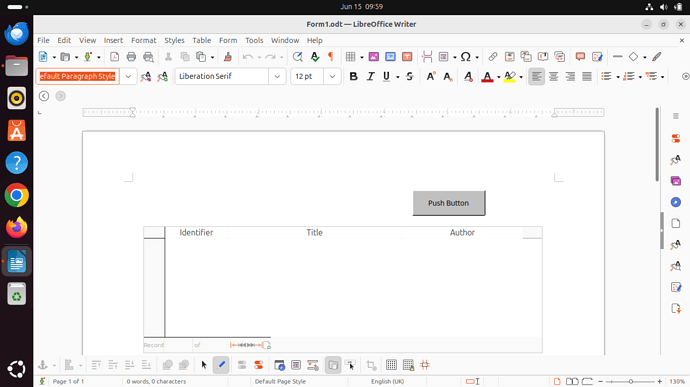Open Paste options dropdown arrow

pos(212,57)
